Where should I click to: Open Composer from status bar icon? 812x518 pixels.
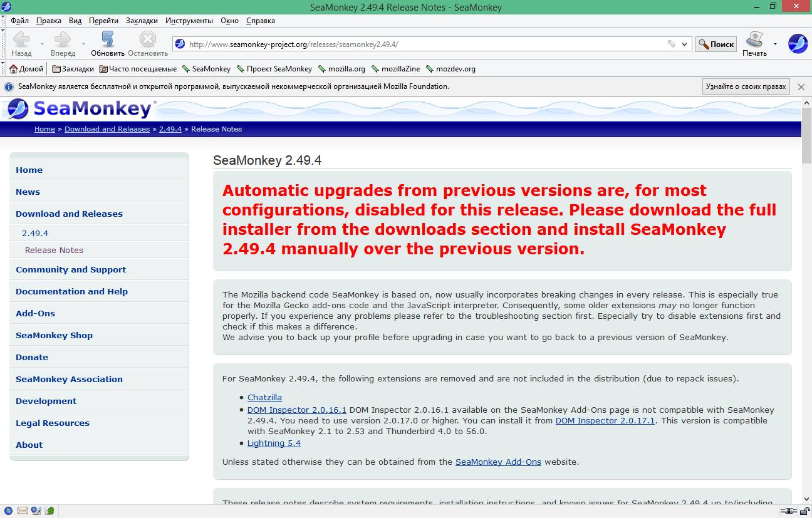point(36,511)
